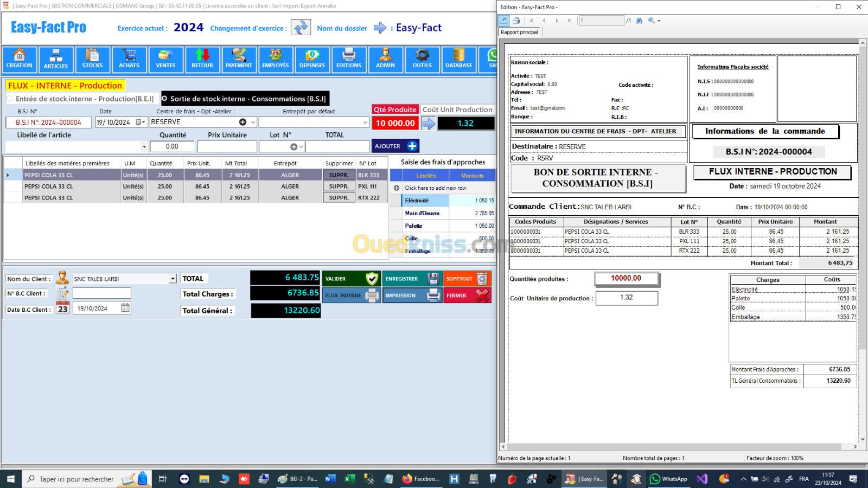Click the report's vertical scrollbar
The image size is (868, 488).
click(x=862, y=217)
